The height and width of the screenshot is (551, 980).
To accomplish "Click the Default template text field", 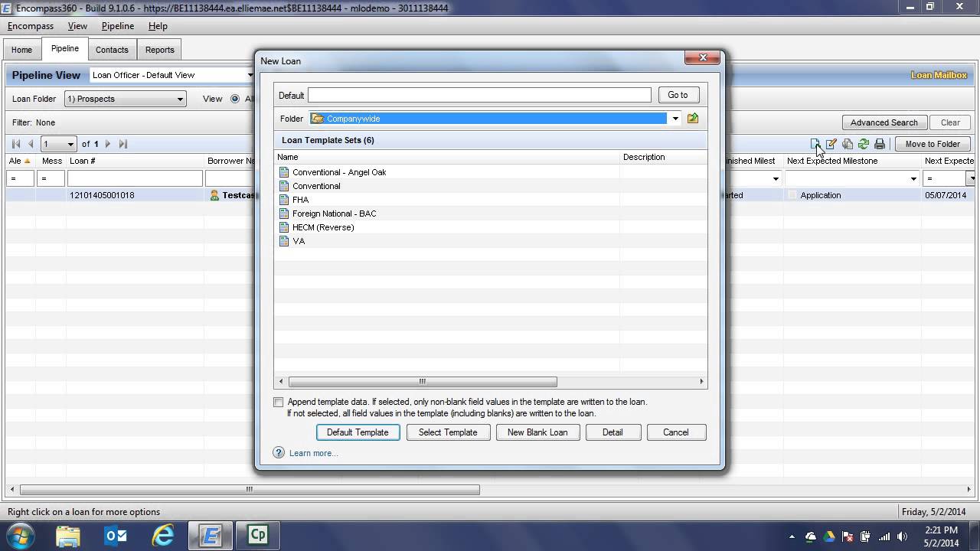I will [480, 95].
